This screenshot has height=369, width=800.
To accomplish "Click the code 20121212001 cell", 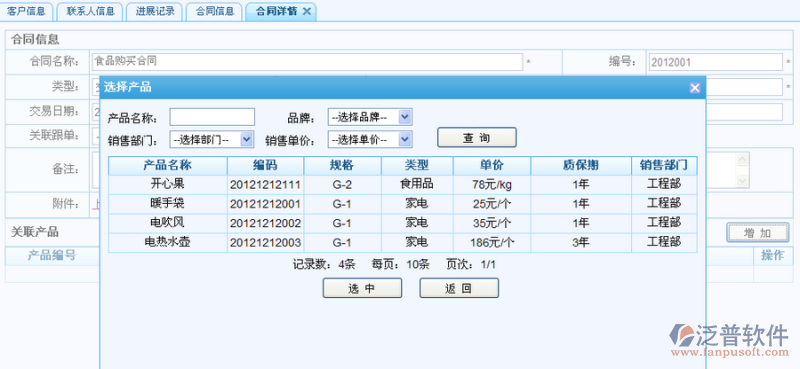I will (x=265, y=204).
